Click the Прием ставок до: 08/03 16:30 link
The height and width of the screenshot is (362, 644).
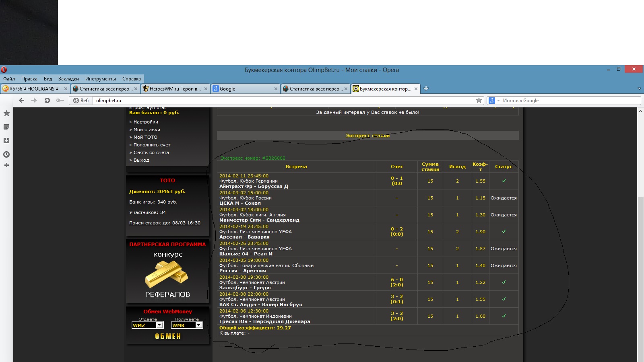(x=165, y=223)
